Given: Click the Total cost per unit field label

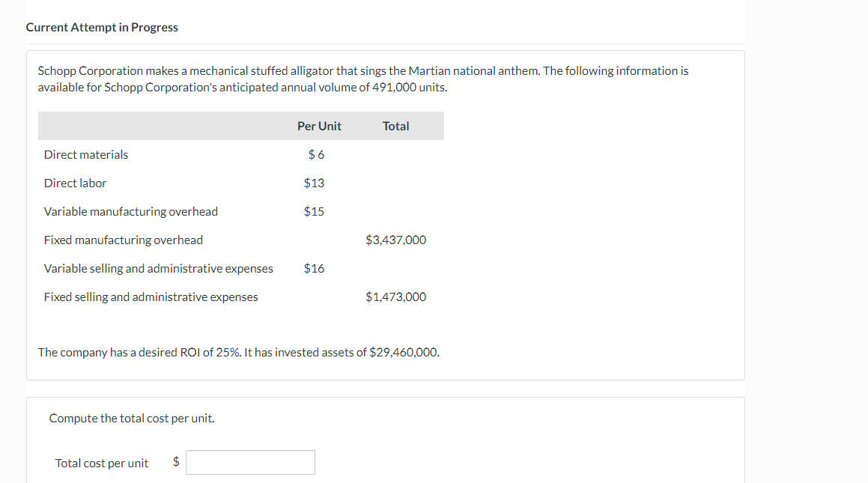Looking at the screenshot, I should [102, 463].
